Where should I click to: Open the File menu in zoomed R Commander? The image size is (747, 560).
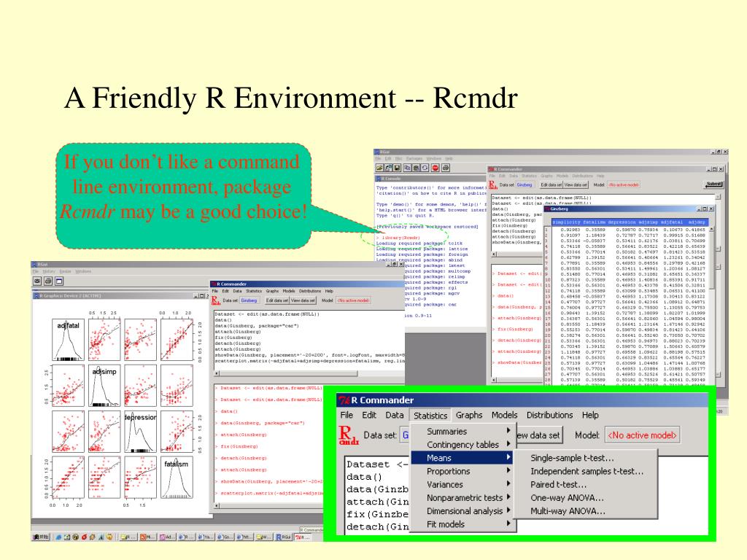[x=347, y=415]
